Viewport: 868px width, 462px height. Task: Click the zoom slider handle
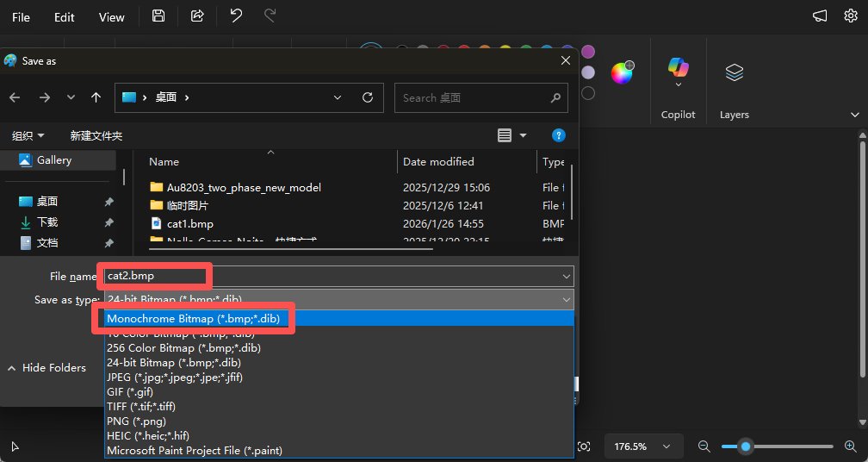pyautogui.click(x=746, y=446)
